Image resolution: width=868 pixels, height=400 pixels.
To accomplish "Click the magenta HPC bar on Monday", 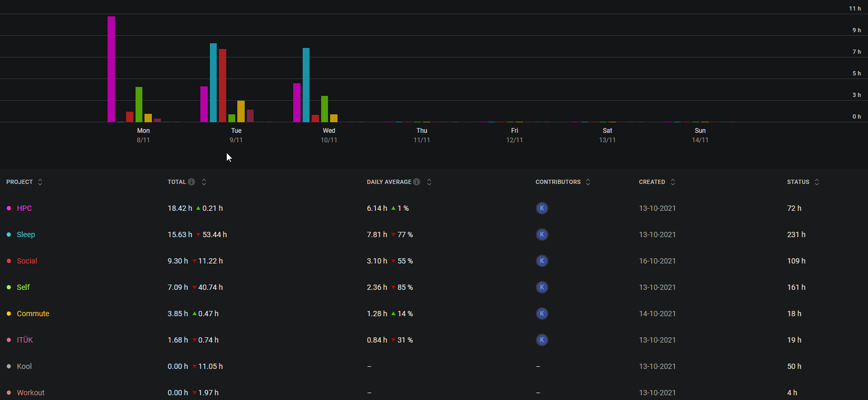I will pos(111,69).
